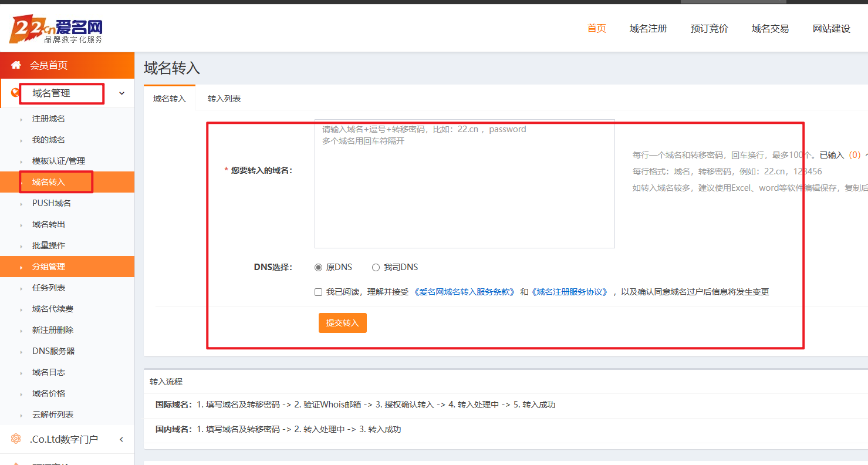Open 我的域名 in the sidebar
868x465 pixels.
pyautogui.click(x=49, y=140)
